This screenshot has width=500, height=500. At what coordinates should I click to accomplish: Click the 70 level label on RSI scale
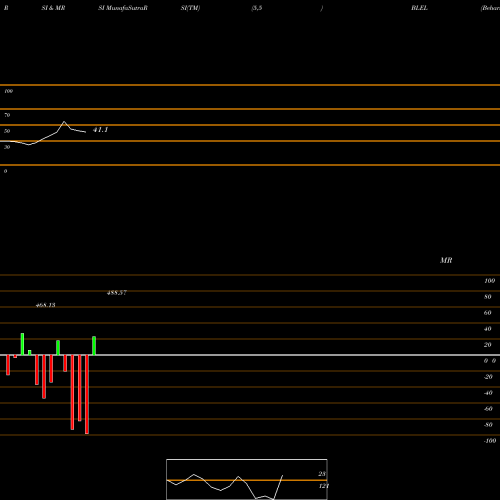pos(7,115)
